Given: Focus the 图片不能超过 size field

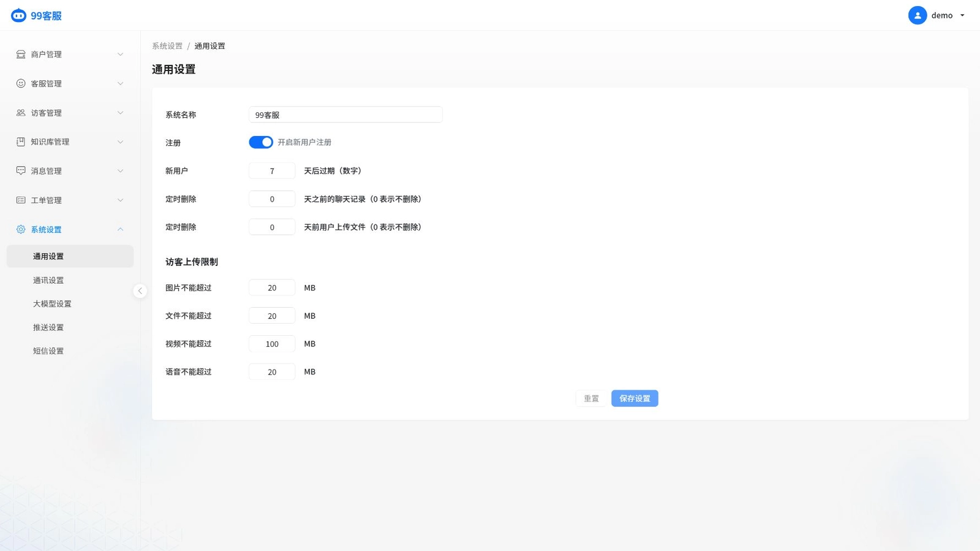Looking at the screenshot, I should tap(272, 287).
